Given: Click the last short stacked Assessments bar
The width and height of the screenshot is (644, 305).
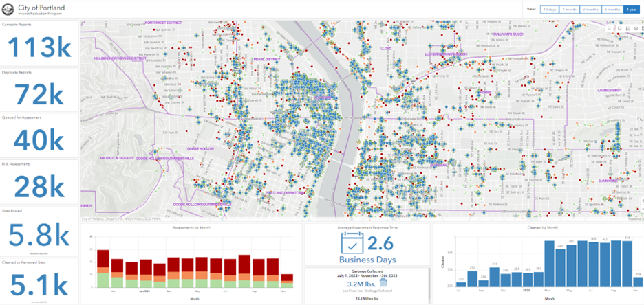Looking at the screenshot, I should click(288, 281).
